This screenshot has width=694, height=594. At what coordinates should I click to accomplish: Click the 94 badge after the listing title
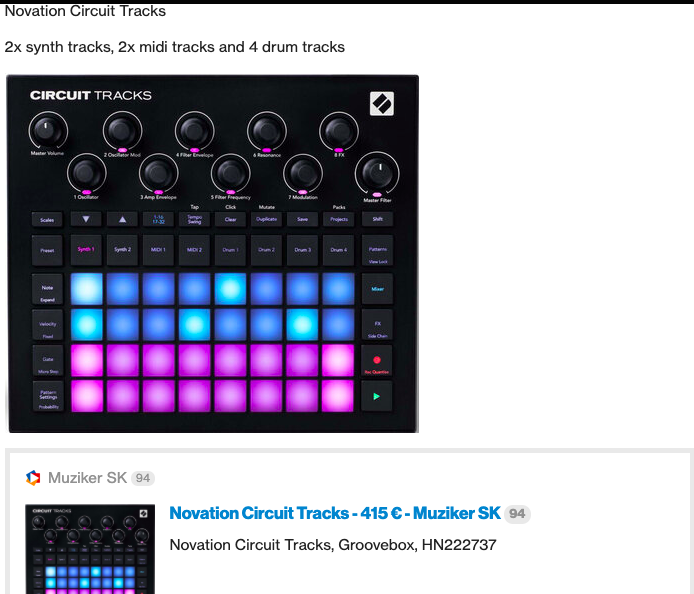(x=517, y=514)
